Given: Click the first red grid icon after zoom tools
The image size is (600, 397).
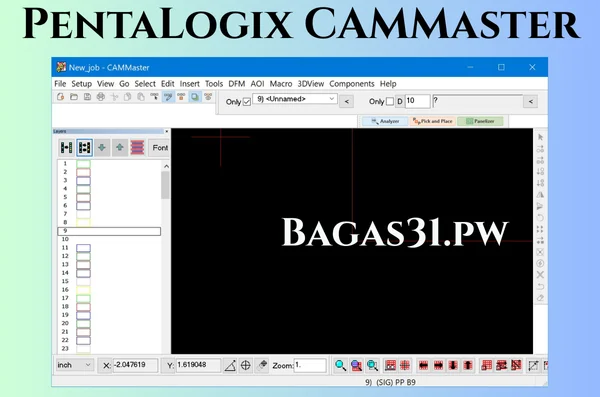Looking at the screenshot, I should 390,366.
